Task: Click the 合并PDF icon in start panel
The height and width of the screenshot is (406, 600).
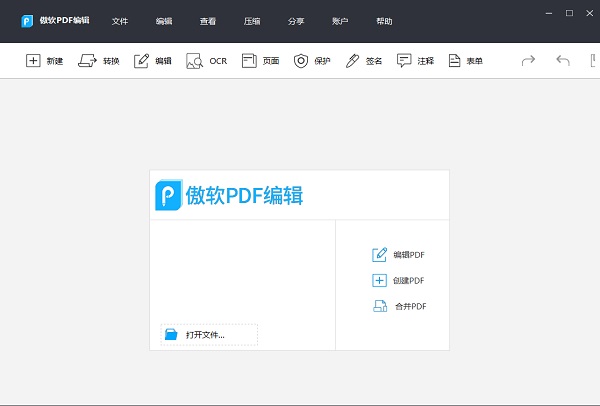Action: click(x=380, y=306)
